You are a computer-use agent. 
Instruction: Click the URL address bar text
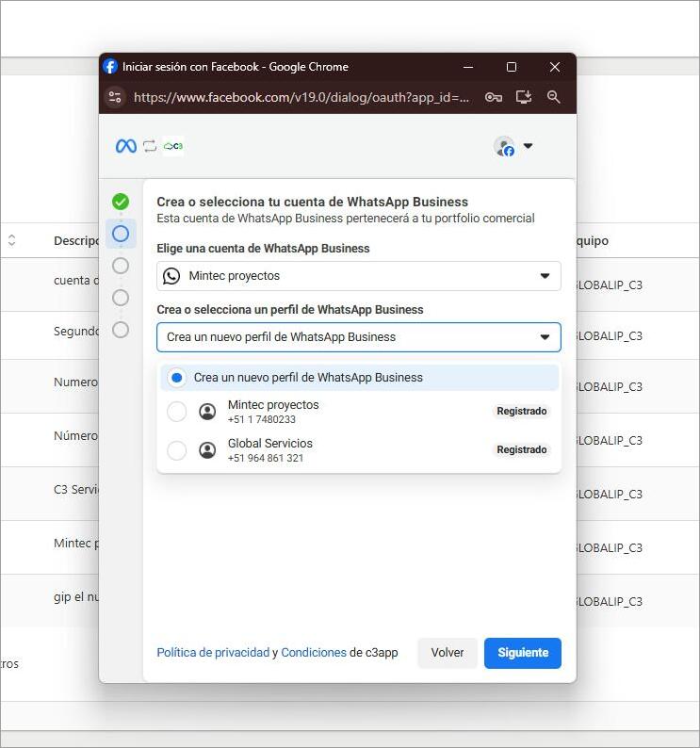pyautogui.click(x=301, y=97)
